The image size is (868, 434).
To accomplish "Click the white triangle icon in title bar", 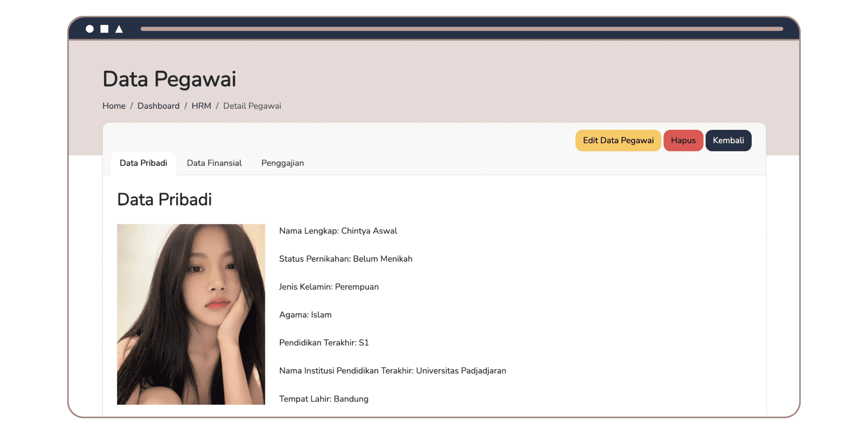I will click(119, 29).
